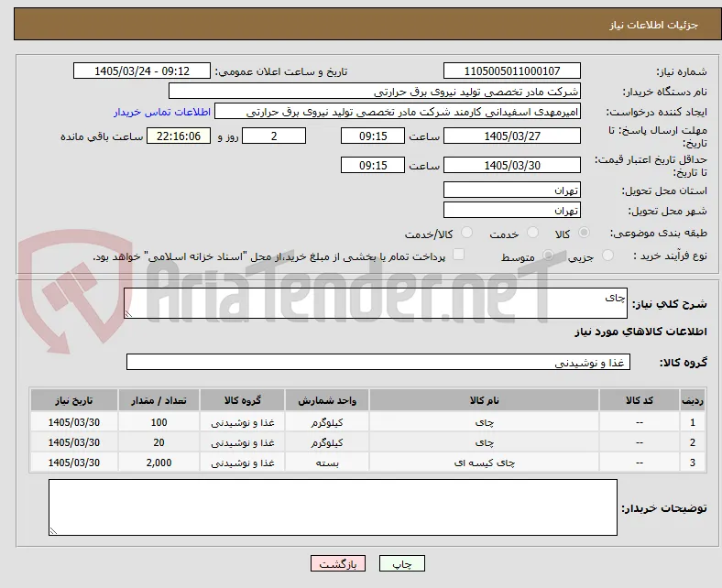The image size is (722, 588).
Task: Click the کد کالا column header
Action: pos(640,400)
